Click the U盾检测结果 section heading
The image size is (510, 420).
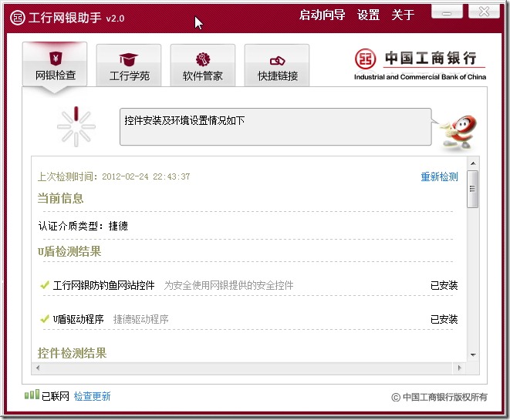69,251
